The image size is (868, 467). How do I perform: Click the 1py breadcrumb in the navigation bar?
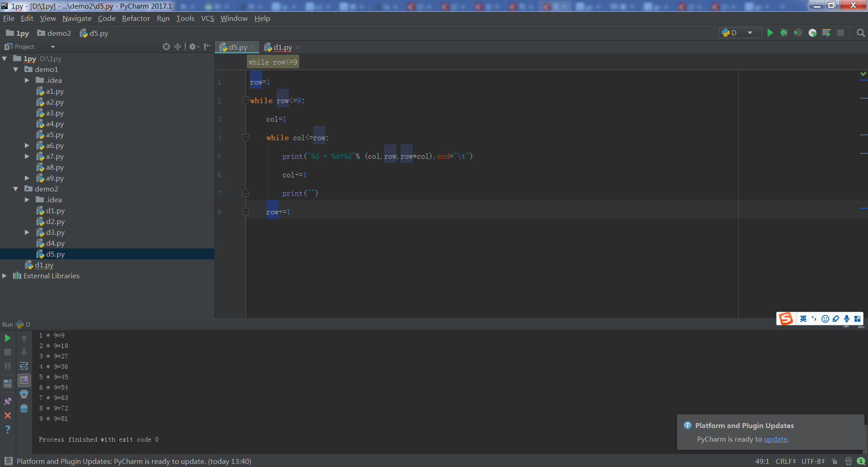pos(18,33)
